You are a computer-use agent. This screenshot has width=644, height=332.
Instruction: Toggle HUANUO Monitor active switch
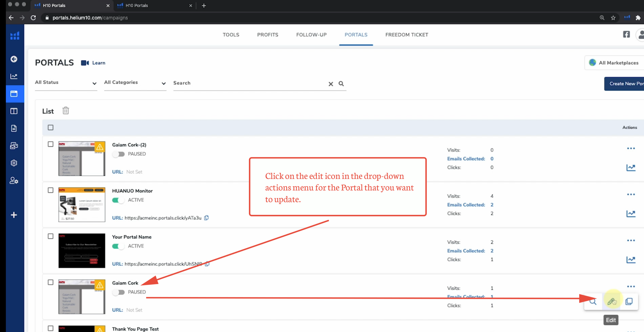pyautogui.click(x=118, y=200)
